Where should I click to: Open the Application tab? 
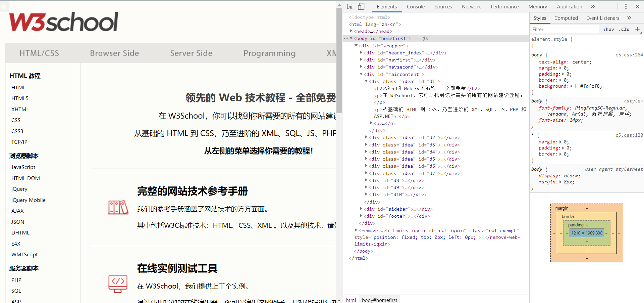pos(570,6)
